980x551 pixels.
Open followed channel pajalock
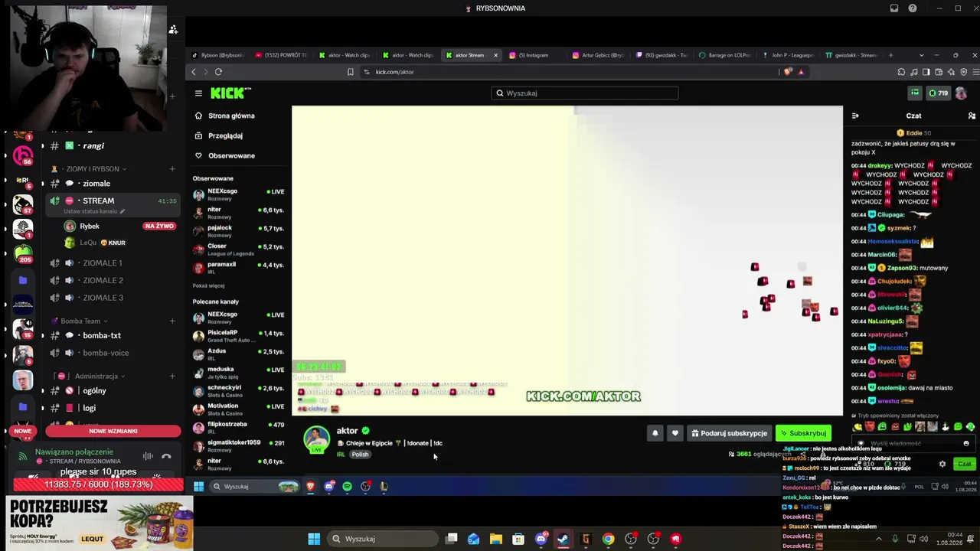[238, 230]
